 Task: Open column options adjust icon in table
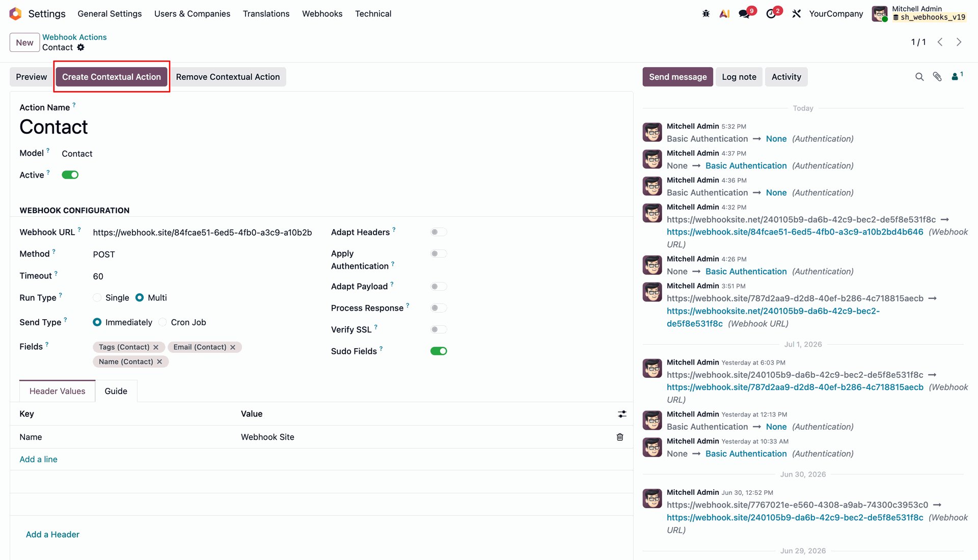coord(622,414)
